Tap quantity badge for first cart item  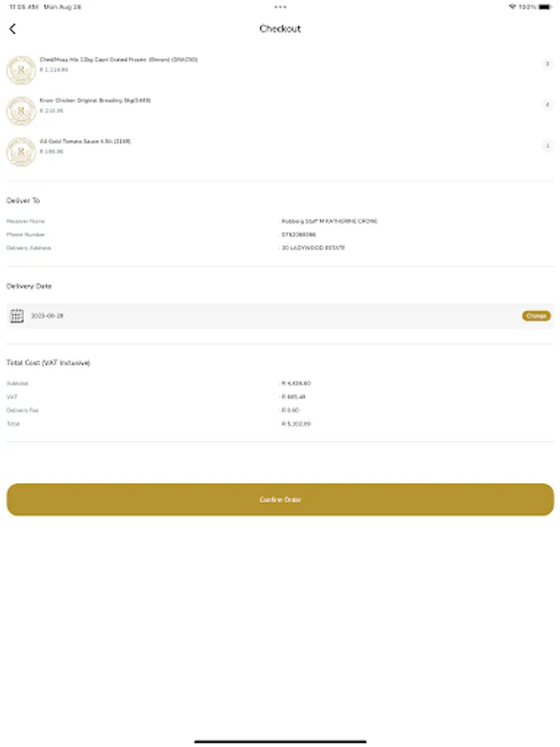[547, 64]
